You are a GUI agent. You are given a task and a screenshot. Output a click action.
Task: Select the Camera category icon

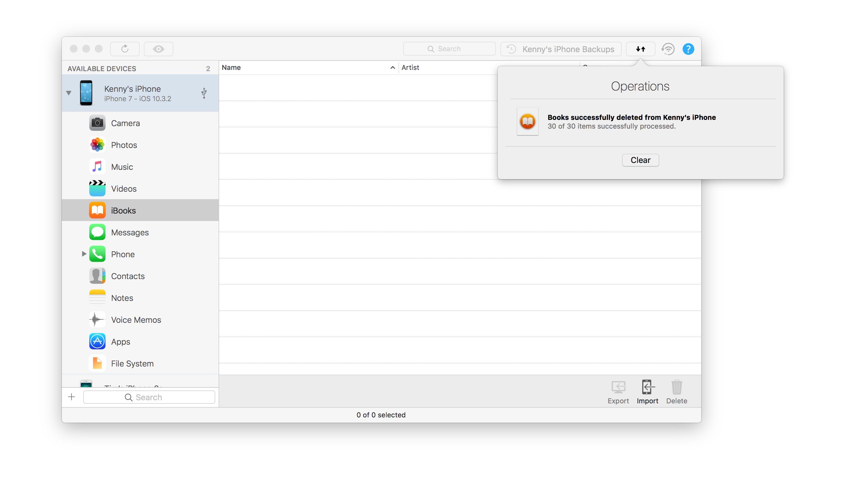97,123
